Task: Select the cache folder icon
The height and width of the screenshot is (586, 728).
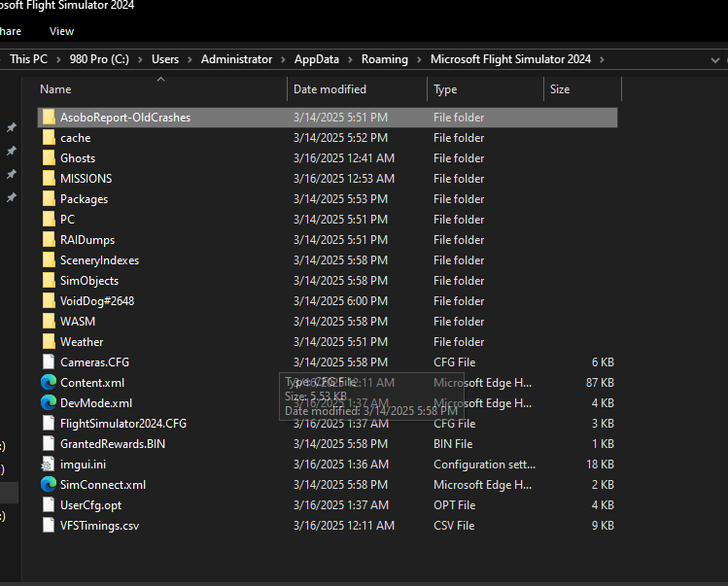Action: [49, 138]
